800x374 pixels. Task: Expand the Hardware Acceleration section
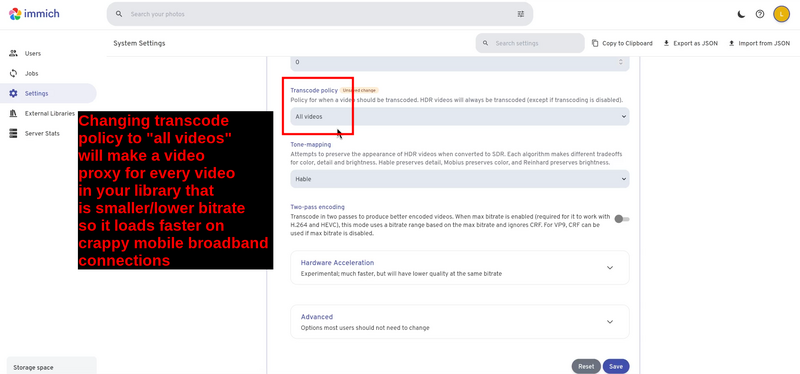[460, 267]
